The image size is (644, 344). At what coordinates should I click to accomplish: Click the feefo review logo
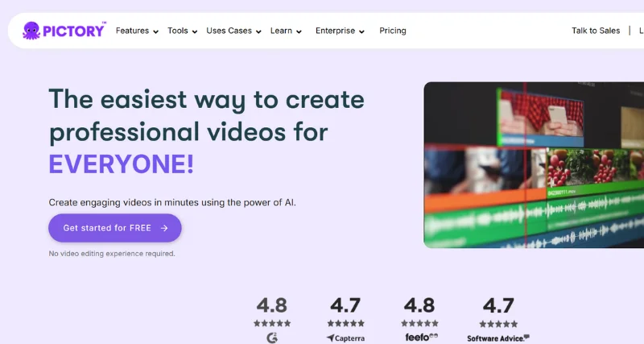pyautogui.click(x=421, y=338)
